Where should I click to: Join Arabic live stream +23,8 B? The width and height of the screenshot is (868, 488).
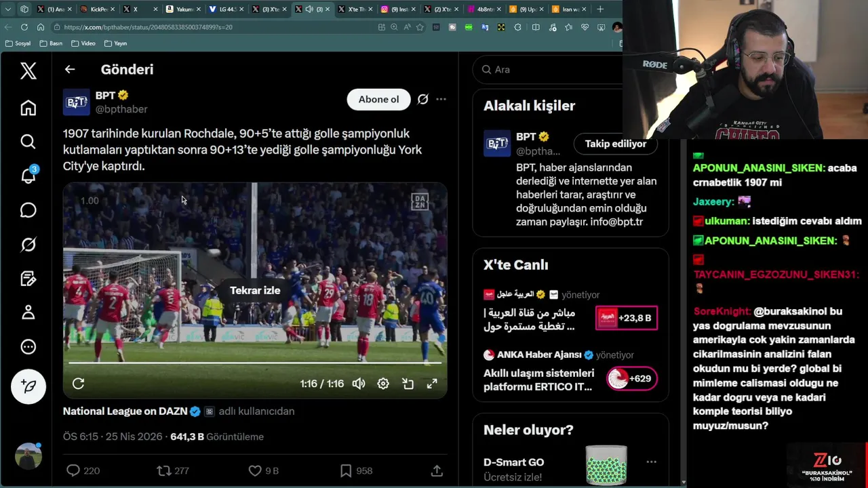(627, 318)
